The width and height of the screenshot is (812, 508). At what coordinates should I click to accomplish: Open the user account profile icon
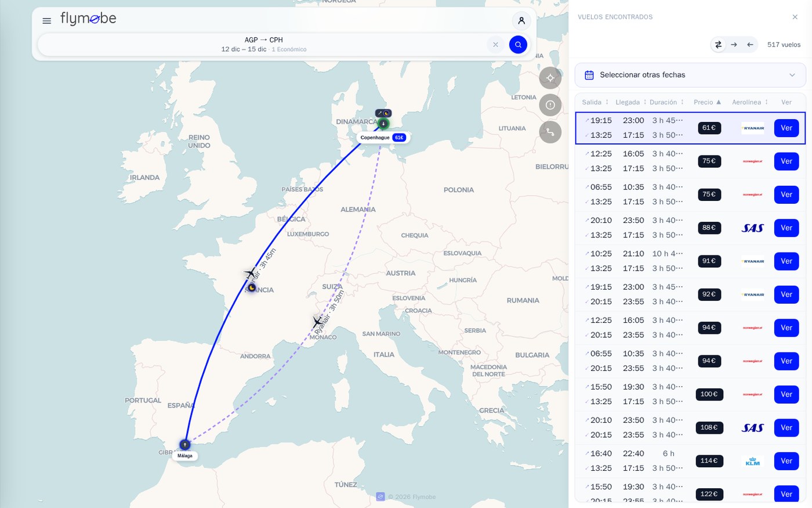point(521,21)
